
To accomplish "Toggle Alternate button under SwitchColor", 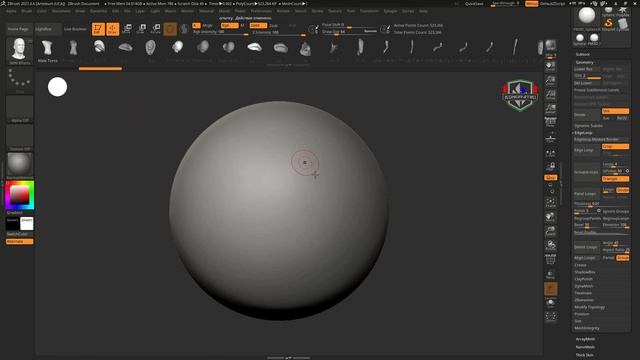I will [x=20, y=242].
